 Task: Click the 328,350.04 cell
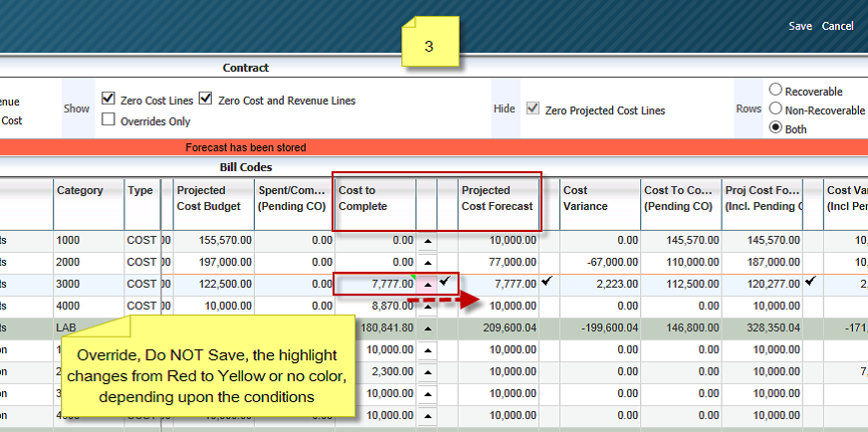coord(762,327)
